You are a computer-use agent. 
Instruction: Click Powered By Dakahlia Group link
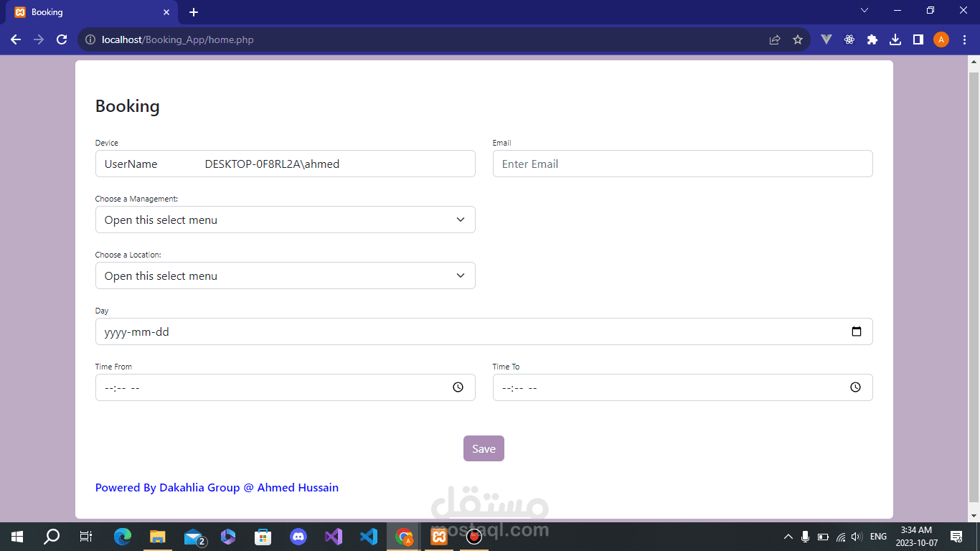pos(217,488)
